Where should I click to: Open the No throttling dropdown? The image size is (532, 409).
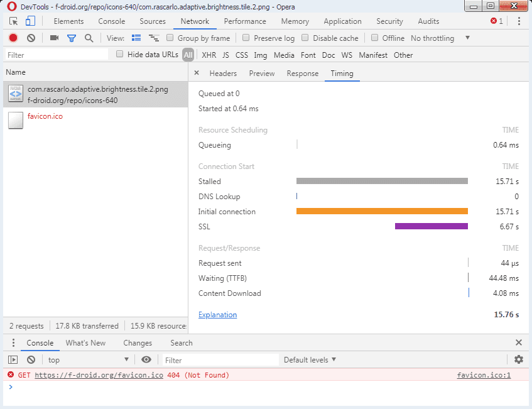click(440, 38)
